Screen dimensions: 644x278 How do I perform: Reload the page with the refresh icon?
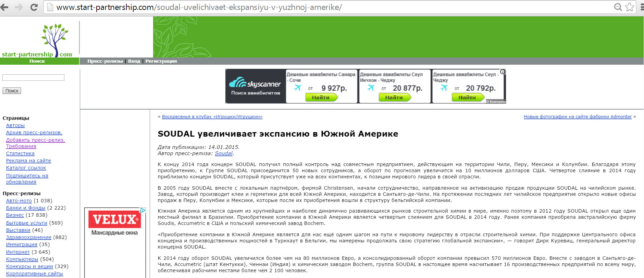[x=34, y=7]
